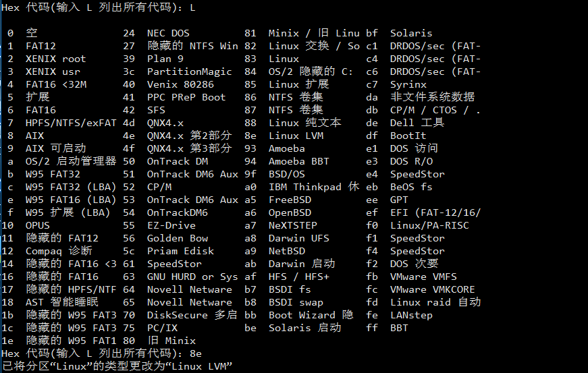Click the bottom Hex 代码 prompt line with 8e
The width and height of the screenshot is (588, 373).
point(102,353)
